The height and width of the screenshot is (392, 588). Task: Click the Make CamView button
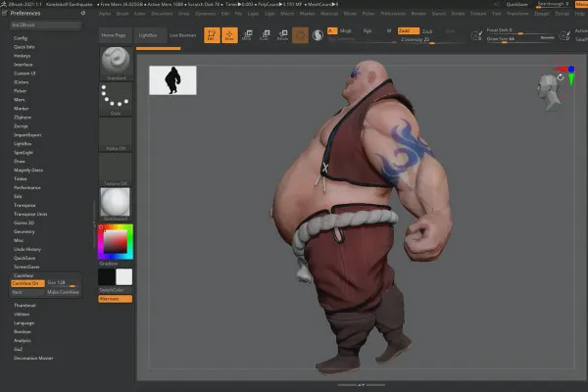click(63, 292)
